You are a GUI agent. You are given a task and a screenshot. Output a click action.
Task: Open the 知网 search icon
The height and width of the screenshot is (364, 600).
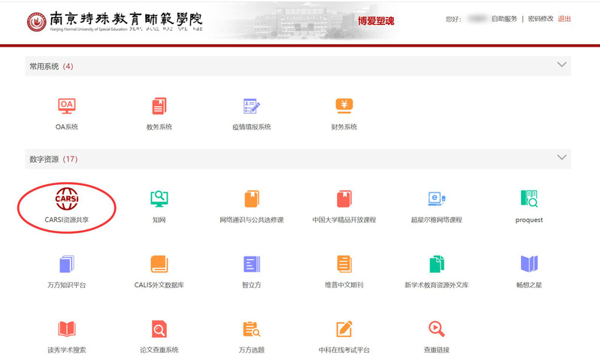click(x=159, y=199)
